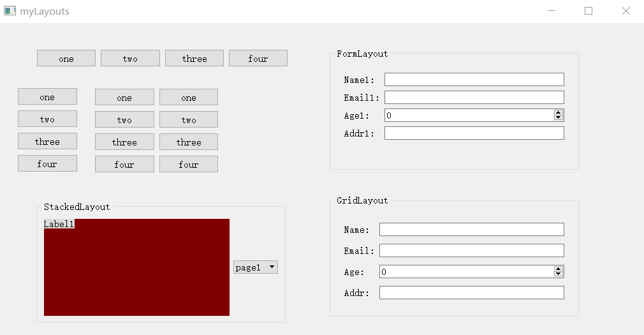
Task: Decrease Age with the GridLayout down arrow
Action: point(558,274)
